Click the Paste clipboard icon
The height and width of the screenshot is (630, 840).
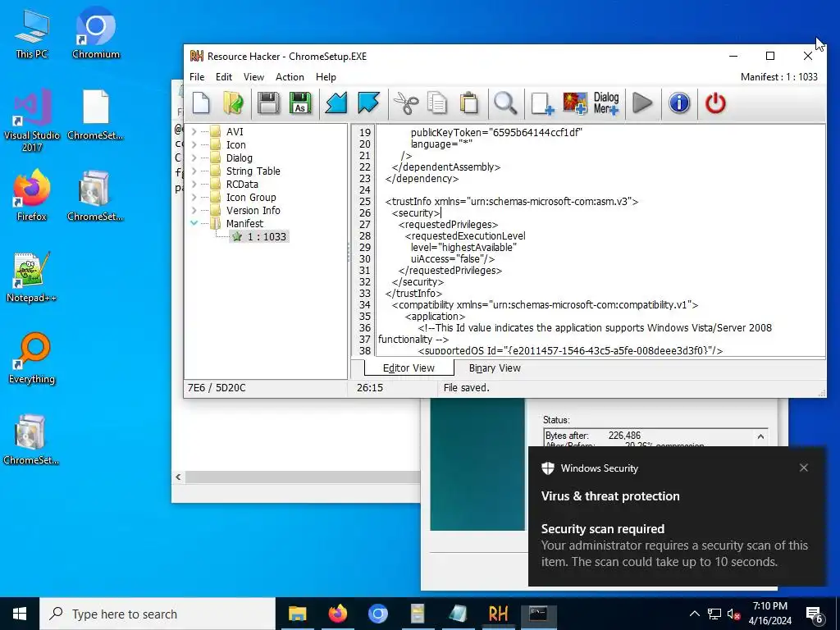coord(468,103)
